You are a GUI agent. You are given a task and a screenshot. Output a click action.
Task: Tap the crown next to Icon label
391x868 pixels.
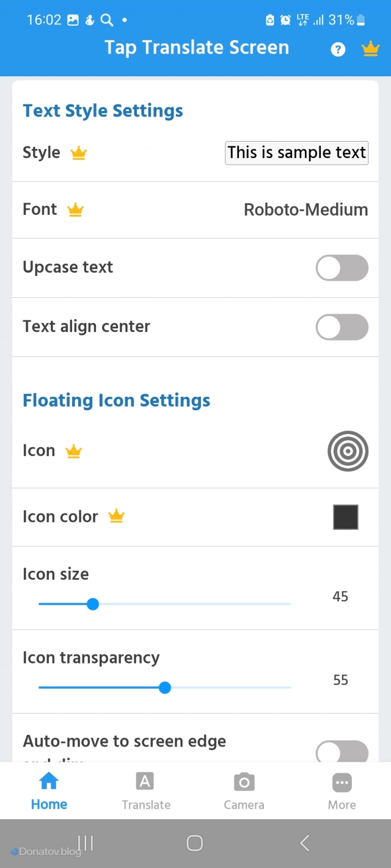[73, 451]
